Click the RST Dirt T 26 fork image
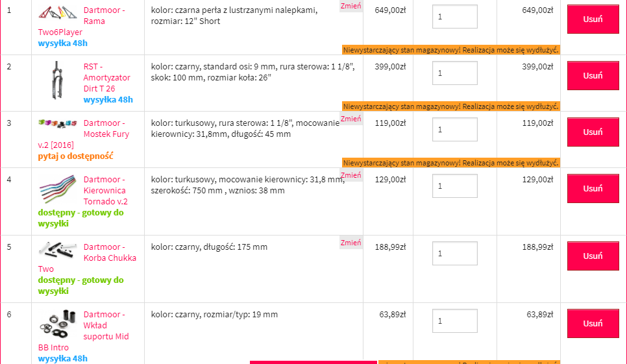This screenshot has height=364, width=627. 57,81
